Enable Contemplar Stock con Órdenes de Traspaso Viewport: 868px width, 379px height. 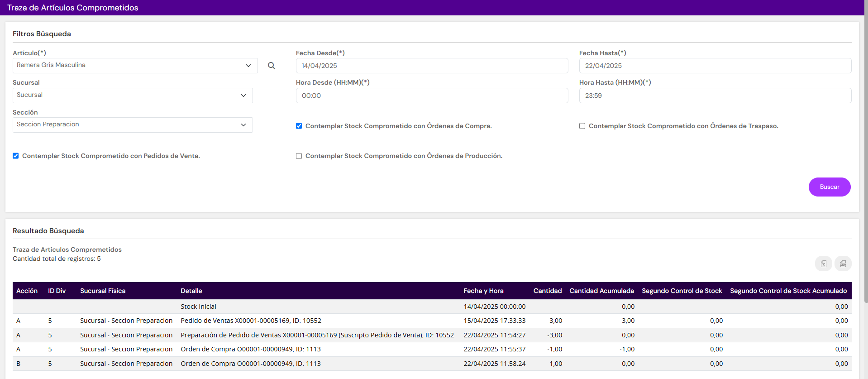pos(582,126)
